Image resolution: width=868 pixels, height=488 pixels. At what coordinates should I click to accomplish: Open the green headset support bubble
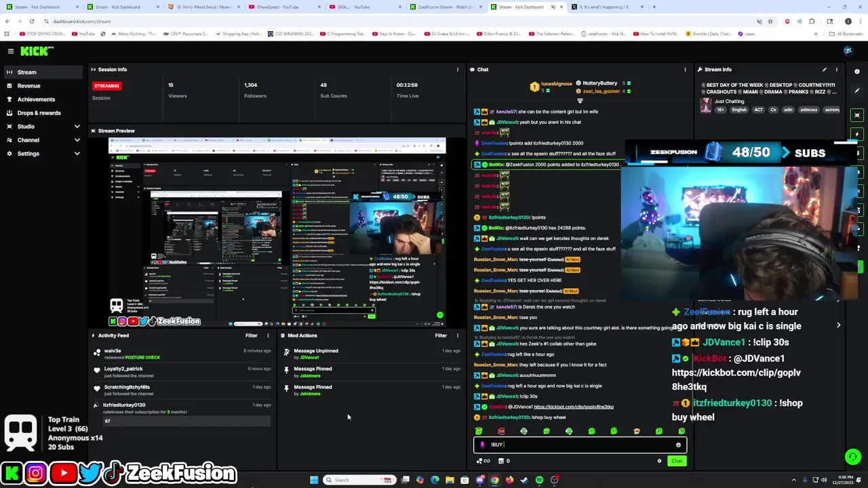pyautogui.click(x=853, y=457)
